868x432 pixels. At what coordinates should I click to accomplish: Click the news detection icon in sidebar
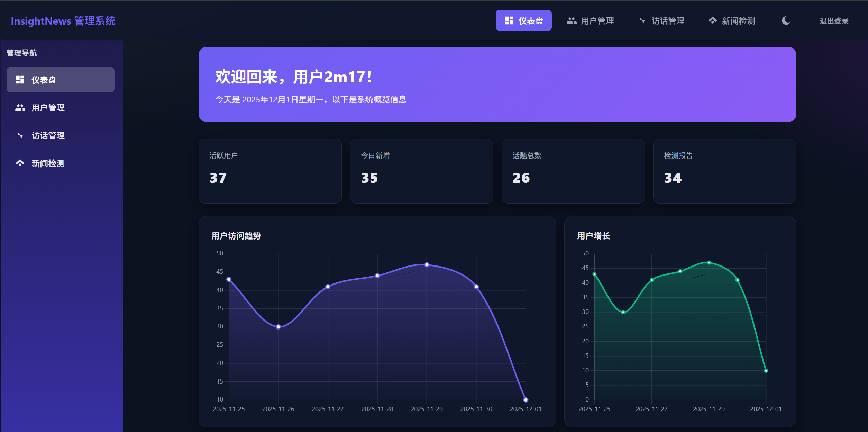20,163
